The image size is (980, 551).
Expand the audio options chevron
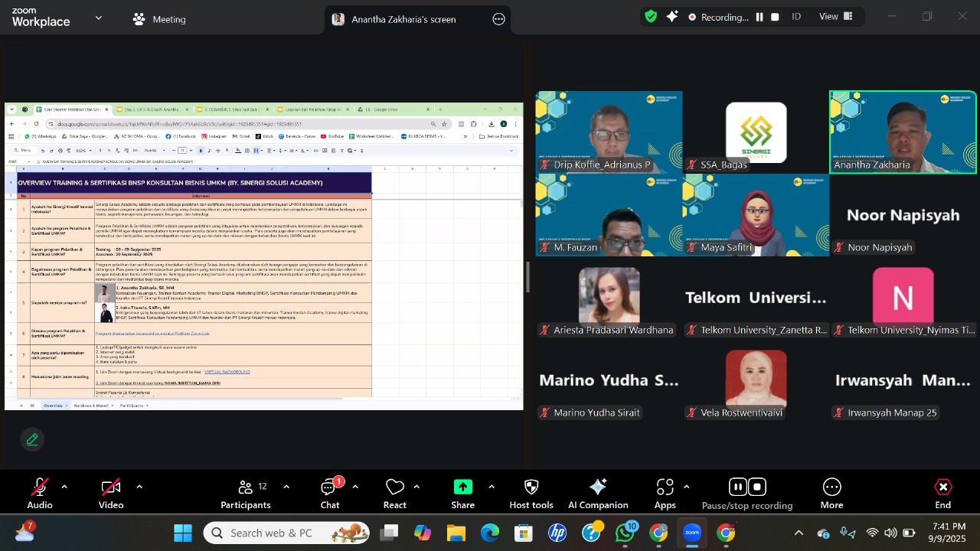[x=64, y=487]
